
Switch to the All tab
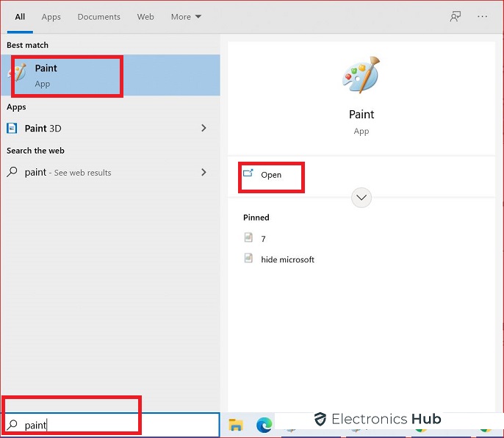20,17
